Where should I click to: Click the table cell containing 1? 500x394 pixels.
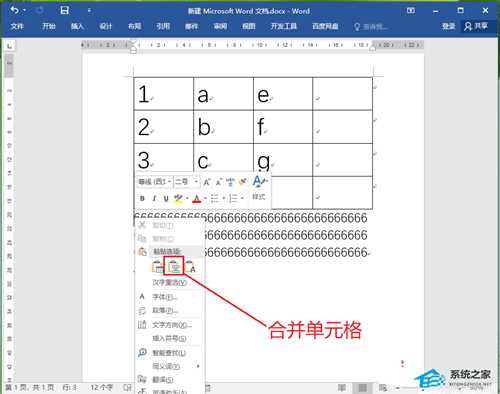(x=164, y=94)
